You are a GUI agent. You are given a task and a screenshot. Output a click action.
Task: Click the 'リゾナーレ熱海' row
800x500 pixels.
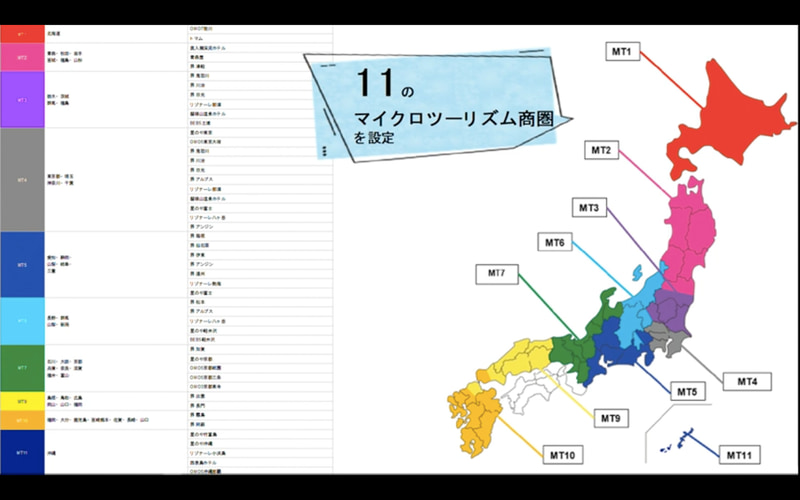click(x=260, y=283)
